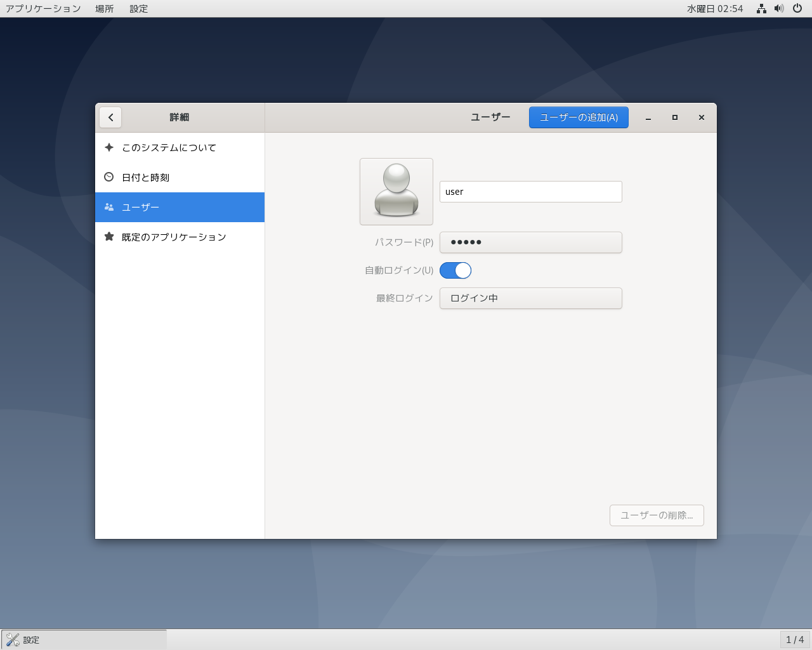This screenshot has height=650, width=812.
Task: Open the 設定 menu in top bar
Action: click(138, 9)
